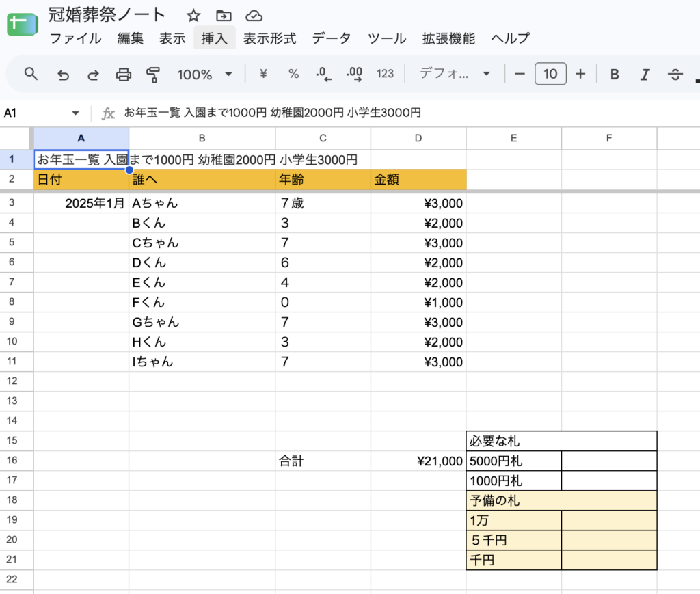Click the undo arrow
Viewport: 700px width, 594px height.
click(x=63, y=74)
